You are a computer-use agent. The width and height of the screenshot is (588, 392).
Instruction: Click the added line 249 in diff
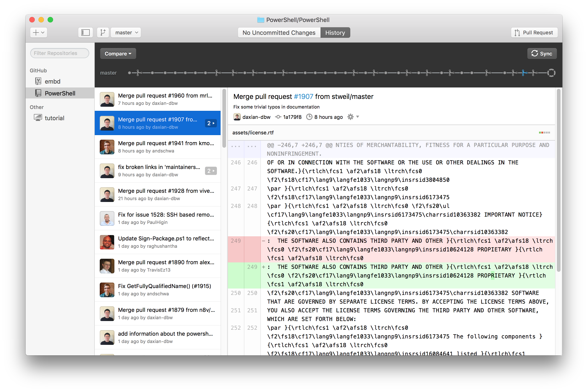point(391,275)
